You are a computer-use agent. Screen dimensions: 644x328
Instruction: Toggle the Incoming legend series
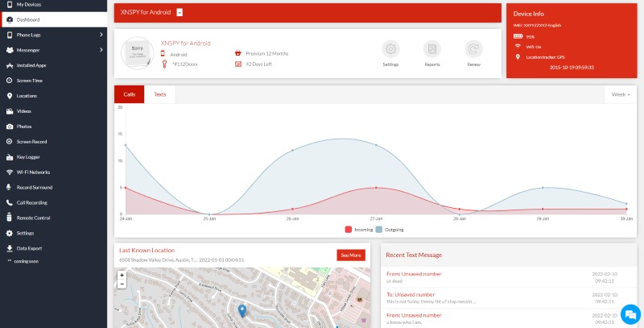(x=359, y=229)
